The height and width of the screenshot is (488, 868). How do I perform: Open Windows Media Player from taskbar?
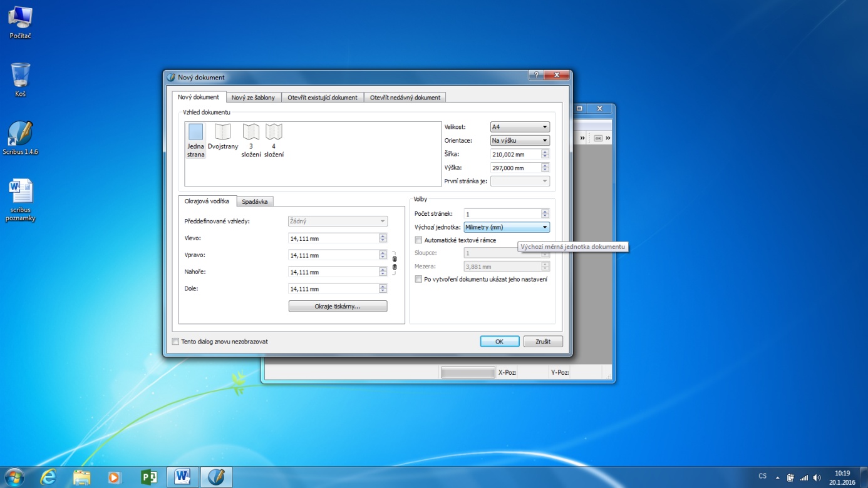point(114,477)
